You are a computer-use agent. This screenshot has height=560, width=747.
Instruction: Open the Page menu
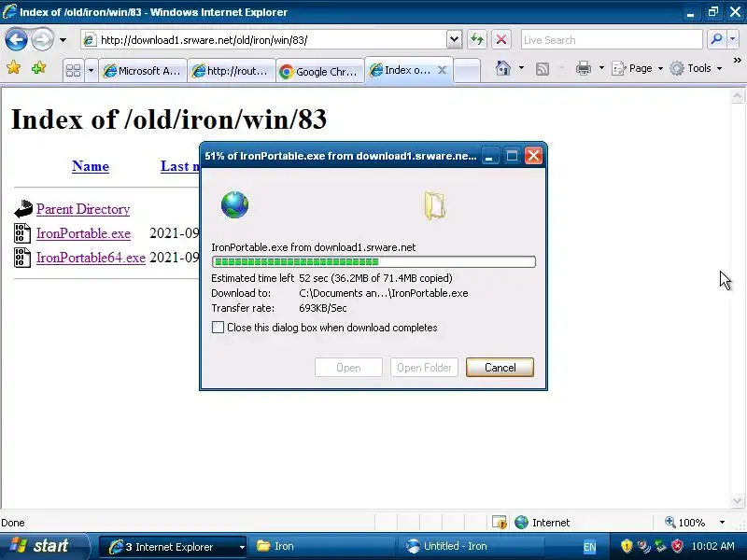pyautogui.click(x=638, y=68)
